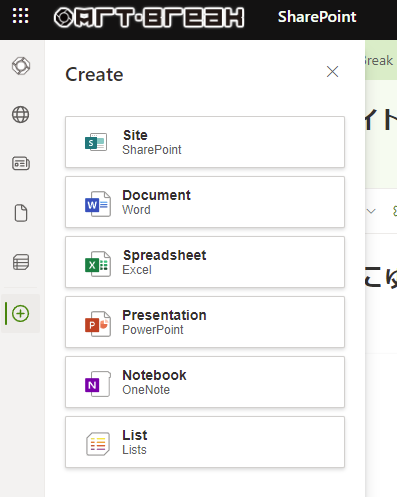This screenshot has height=497, width=397.
Task: Create a new Excel Spreadsheet
Action: click(205, 262)
